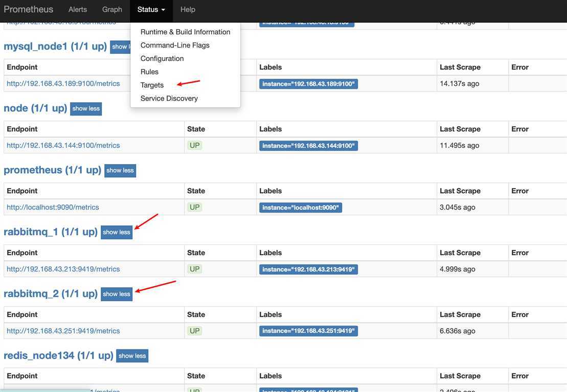567x392 pixels.
Task: Select the "11.495s ago" last scrape value
Action: pos(459,145)
